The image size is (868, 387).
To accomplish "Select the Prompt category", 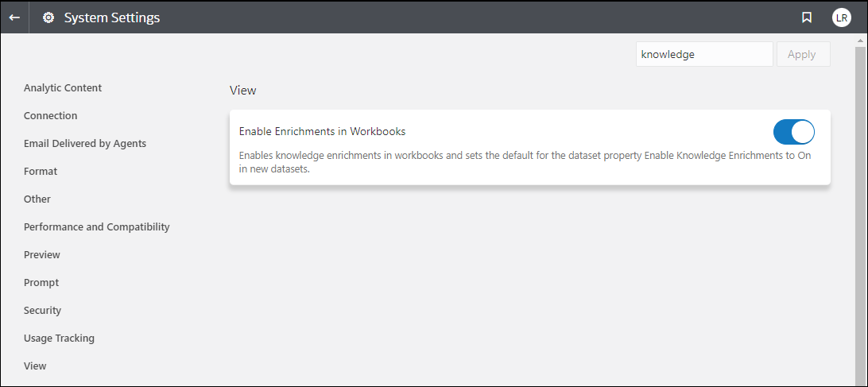I will coord(41,282).
